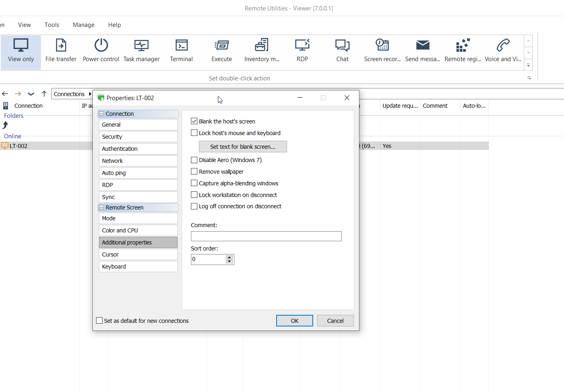Click the RDP toolbar icon
The image size is (564, 392).
click(x=302, y=50)
